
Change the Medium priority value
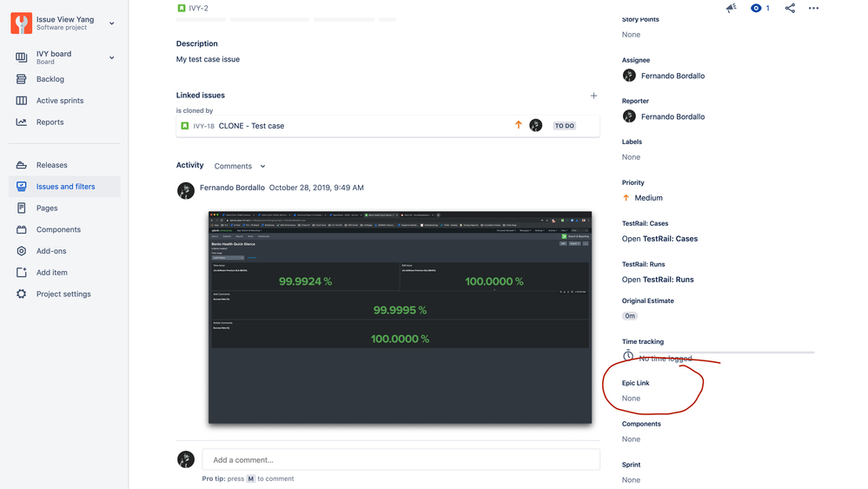[642, 198]
